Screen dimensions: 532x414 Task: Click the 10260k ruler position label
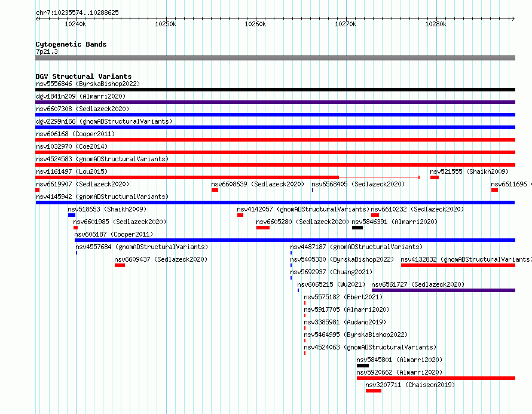[x=255, y=24]
